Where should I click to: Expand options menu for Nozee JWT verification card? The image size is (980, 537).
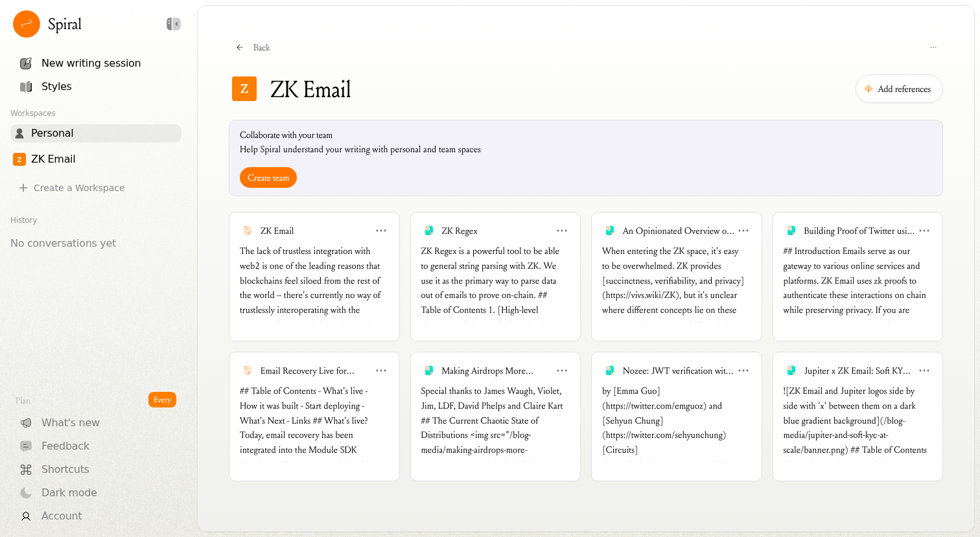[743, 371]
